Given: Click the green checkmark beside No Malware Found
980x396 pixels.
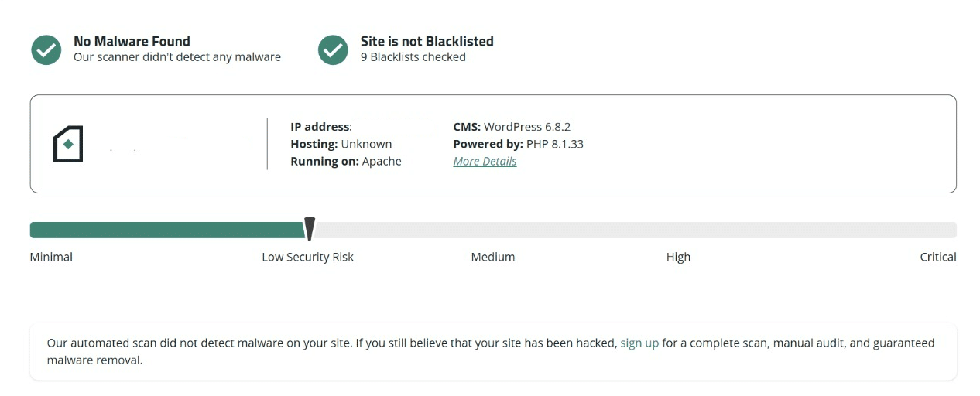Looking at the screenshot, I should (46, 49).
